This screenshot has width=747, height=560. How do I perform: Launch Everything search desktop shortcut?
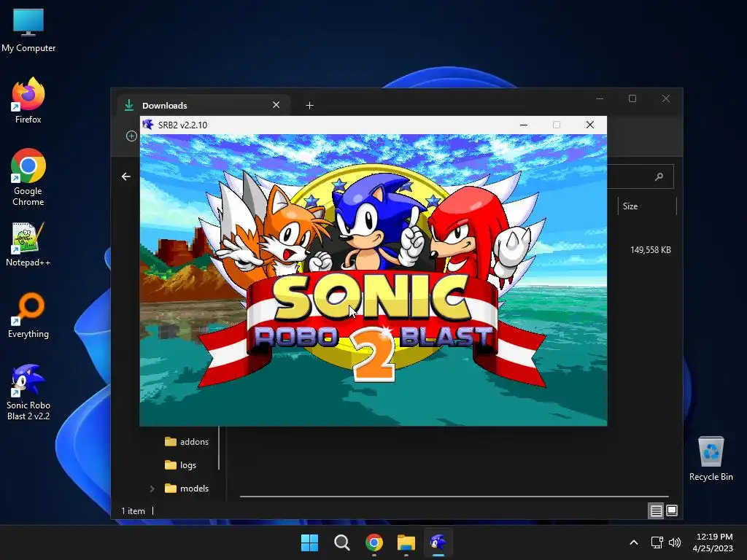(x=28, y=315)
